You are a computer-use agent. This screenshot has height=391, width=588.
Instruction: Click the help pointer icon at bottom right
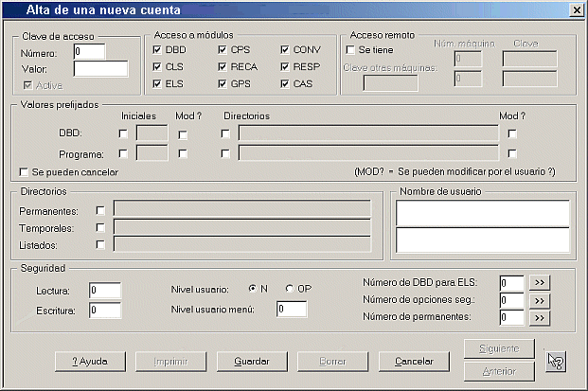click(556, 361)
